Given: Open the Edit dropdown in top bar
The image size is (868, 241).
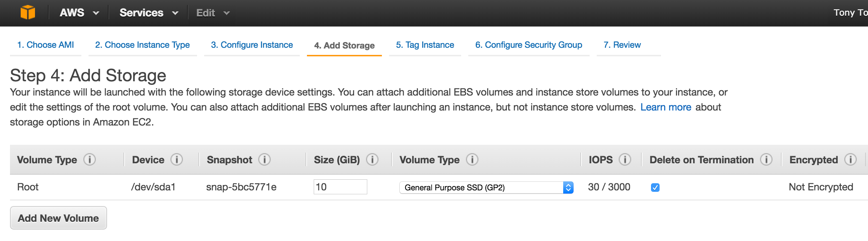Looking at the screenshot, I should click(213, 13).
